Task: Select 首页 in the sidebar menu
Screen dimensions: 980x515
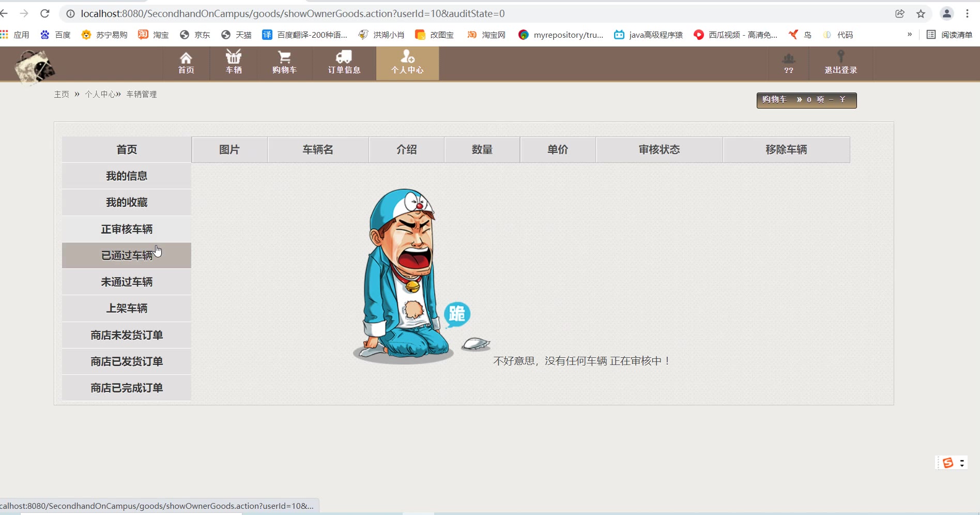Action: point(127,149)
